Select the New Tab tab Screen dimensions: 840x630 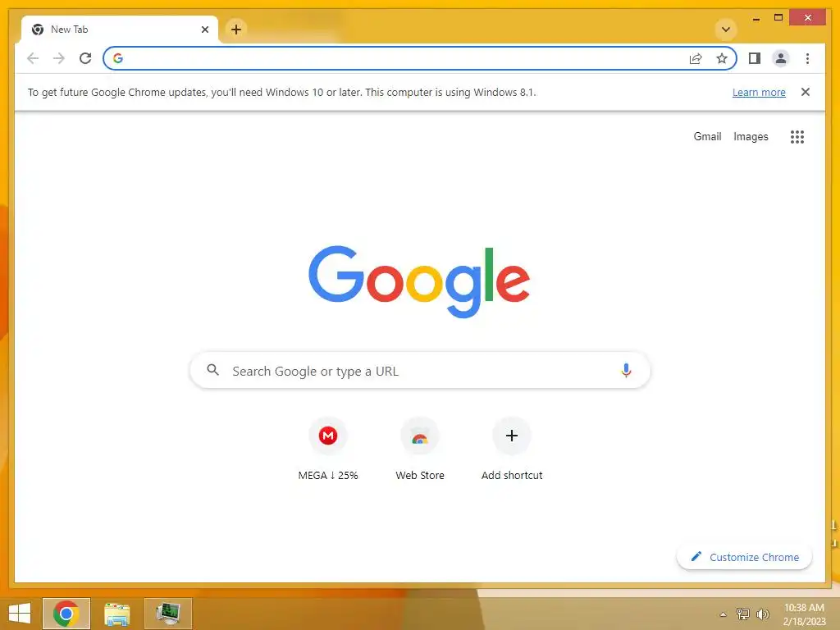point(120,30)
